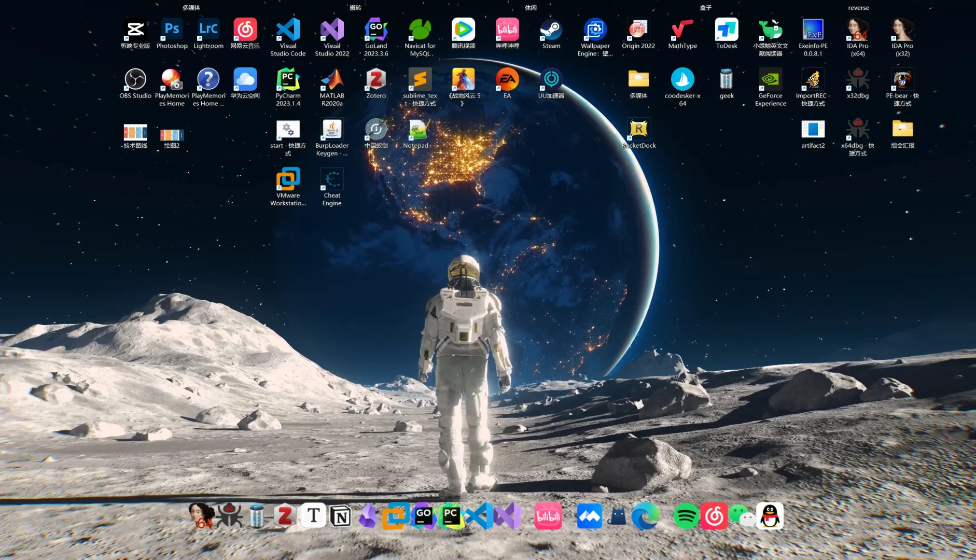The width and height of the screenshot is (976, 560).
Task: Launch Steam from the desktop
Action: pos(551,34)
